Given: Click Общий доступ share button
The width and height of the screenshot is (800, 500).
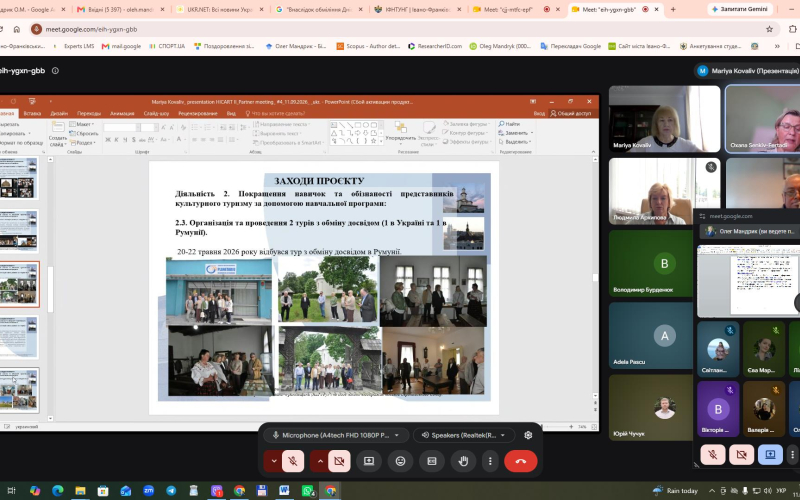Looking at the screenshot, I should click(x=571, y=113).
